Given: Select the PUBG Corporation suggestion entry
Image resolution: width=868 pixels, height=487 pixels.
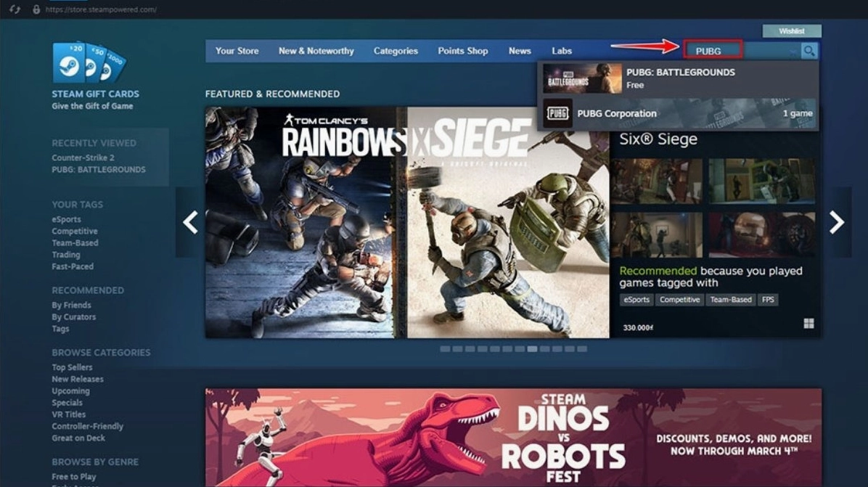Looking at the screenshot, I should [x=618, y=113].
